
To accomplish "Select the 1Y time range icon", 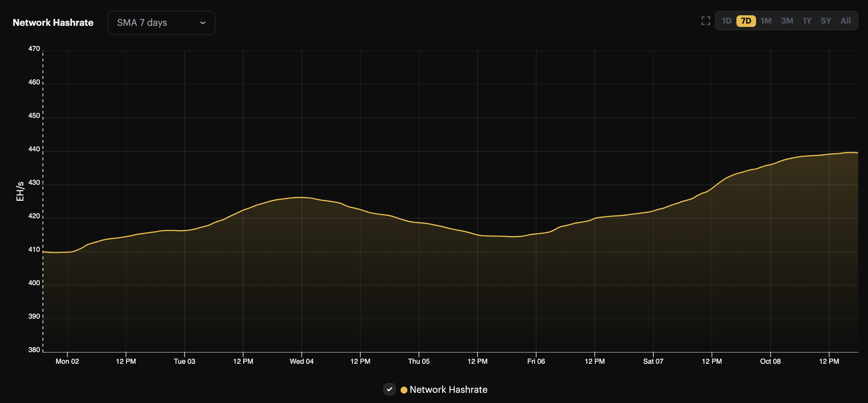I will click(x=808, y=20).
